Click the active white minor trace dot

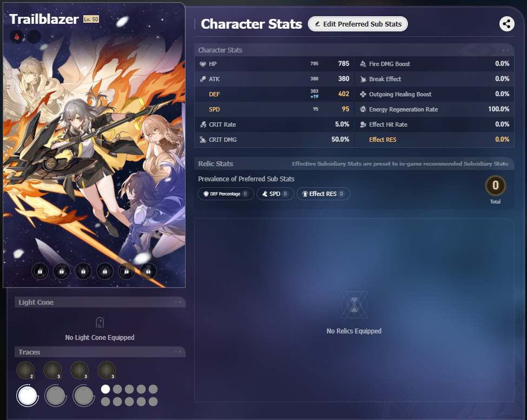click(x=106, y=389)
